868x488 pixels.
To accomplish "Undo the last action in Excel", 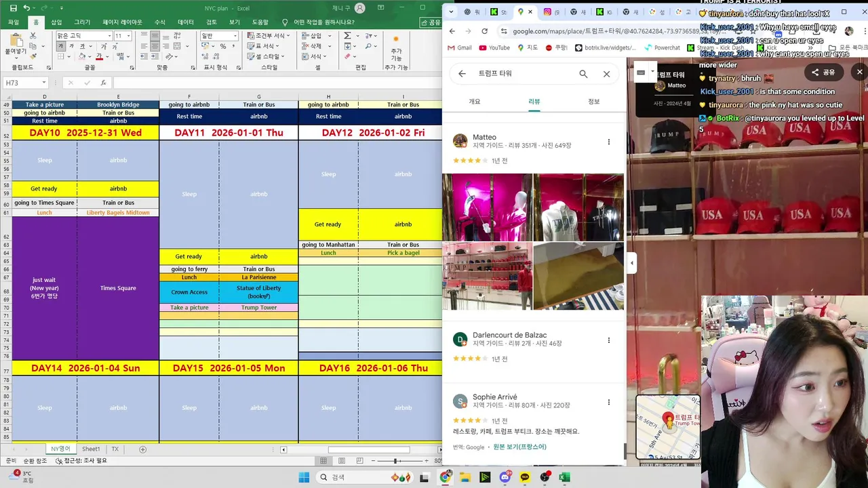I will (x=26, y=8).
